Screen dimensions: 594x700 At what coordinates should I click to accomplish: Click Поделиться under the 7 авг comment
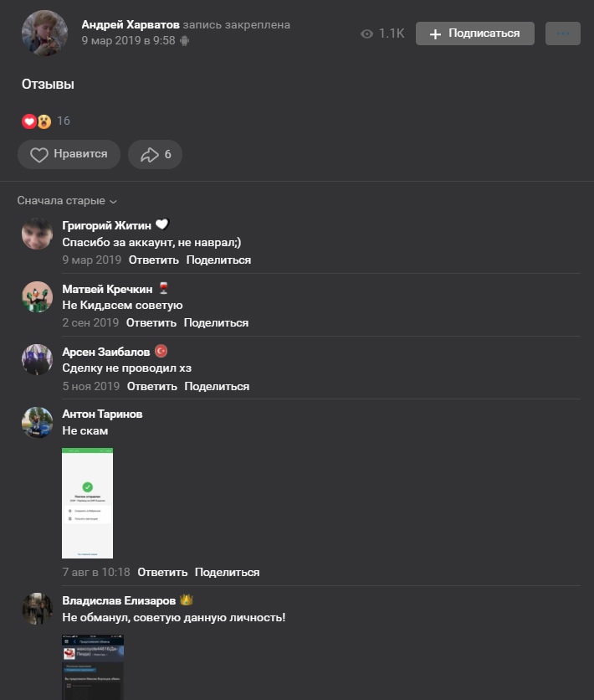tap(228, 573)
